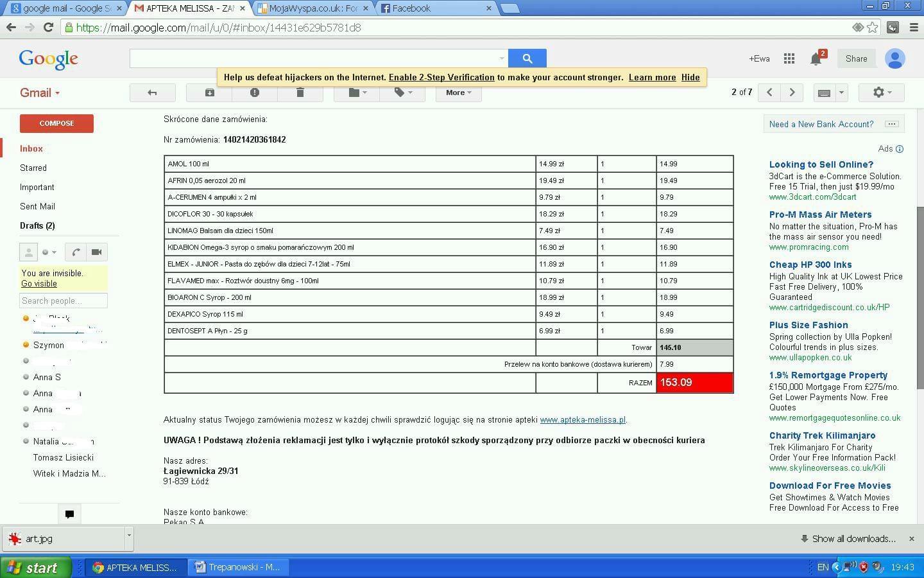Screen dimensions: 924x578
Task: Archive this email
Action: click(x=209, y=92)
